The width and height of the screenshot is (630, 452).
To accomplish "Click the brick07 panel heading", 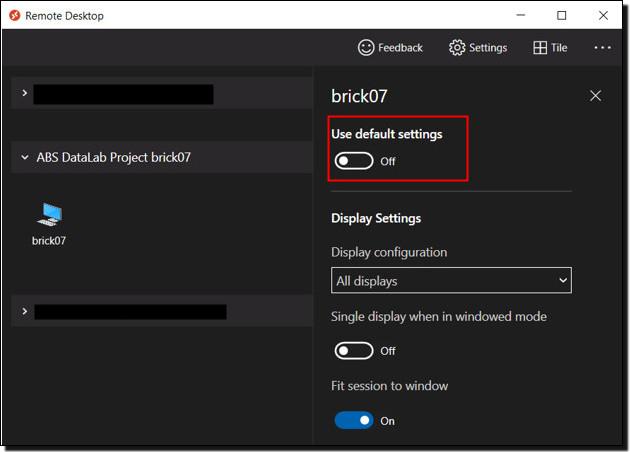I will [359, 96].
